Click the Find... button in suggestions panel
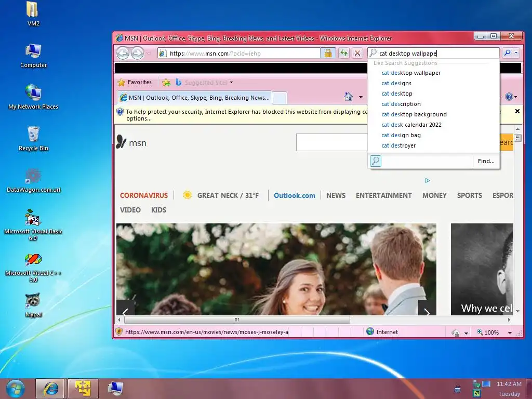The height and width of the screenshot is (399, 532). click(x=486, y=161)
